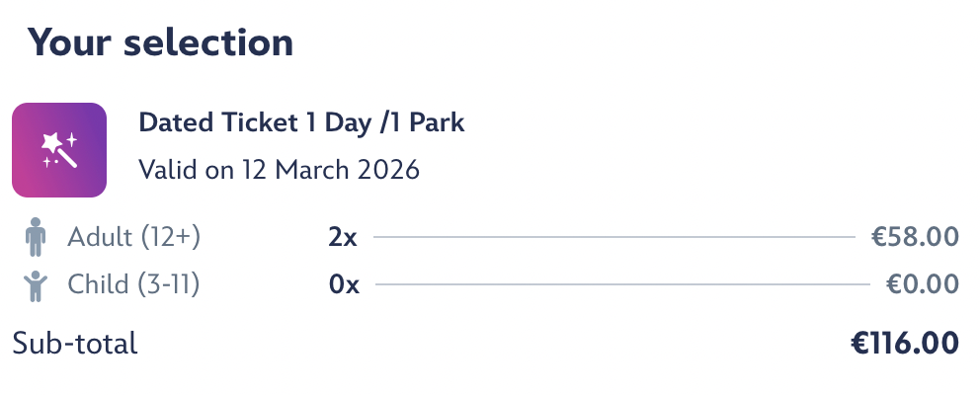Click the 12 March 2026 date

330,170
